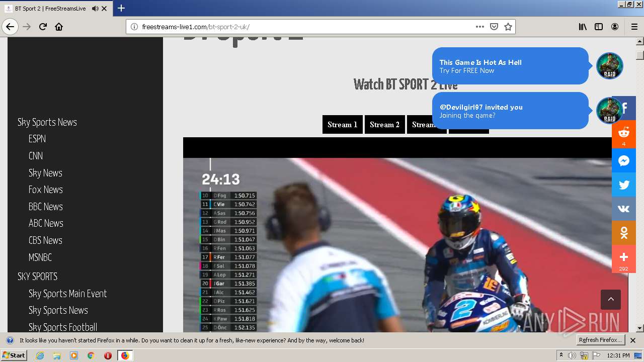Open CBS News channel link
The width and height of the screenshot is (644, 362).
[45, 240]
